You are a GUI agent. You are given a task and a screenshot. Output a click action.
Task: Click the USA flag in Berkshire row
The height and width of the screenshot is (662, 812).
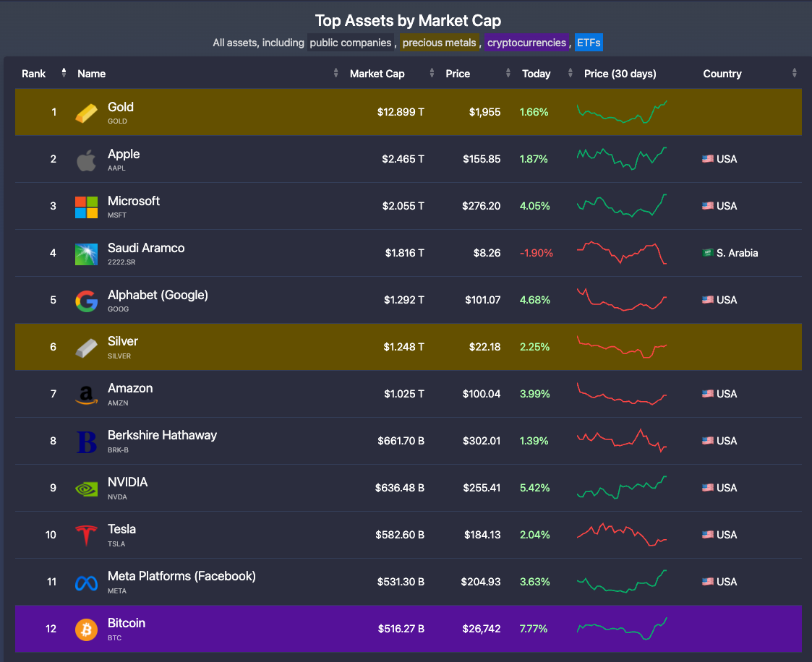tap(707, 441)
